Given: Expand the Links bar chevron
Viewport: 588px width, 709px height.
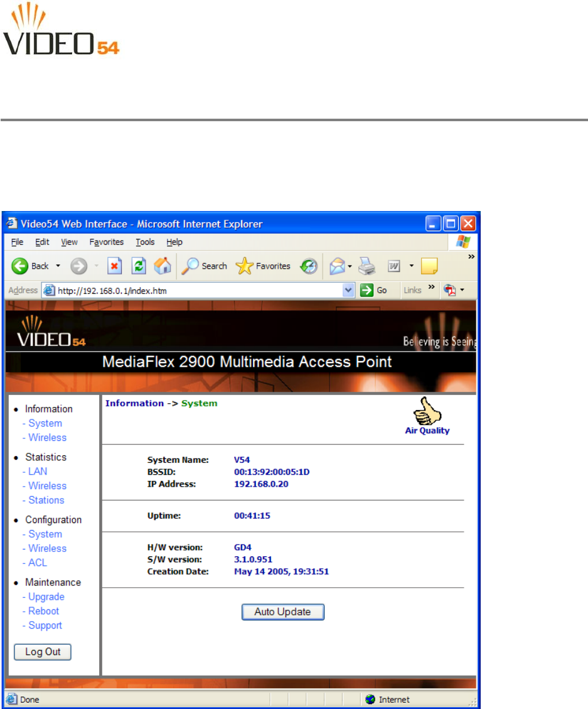Looking at the screenshot, I should tap(432, 286).
